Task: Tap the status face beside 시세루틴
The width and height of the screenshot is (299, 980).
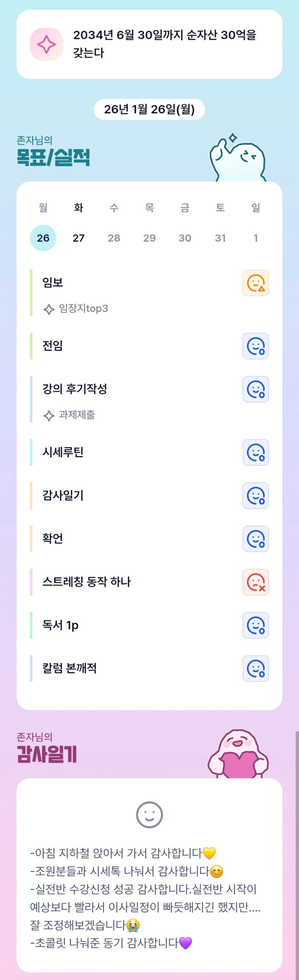Action: 256,453
